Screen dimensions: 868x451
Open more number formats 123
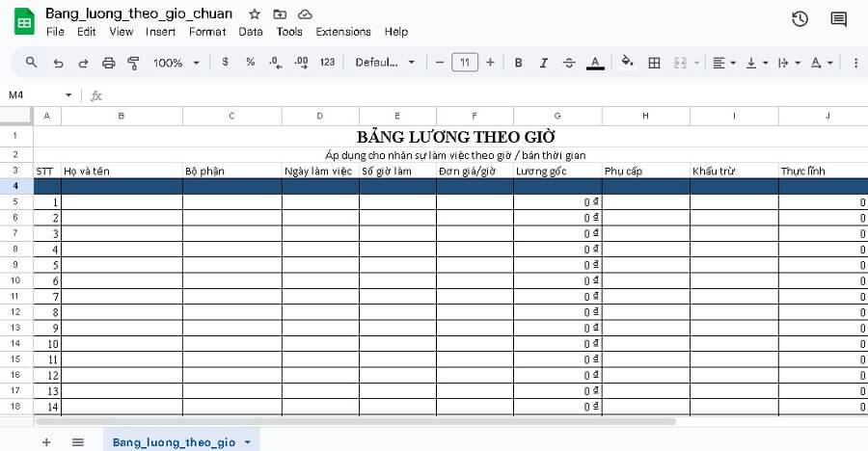click(x=327, y=63)
